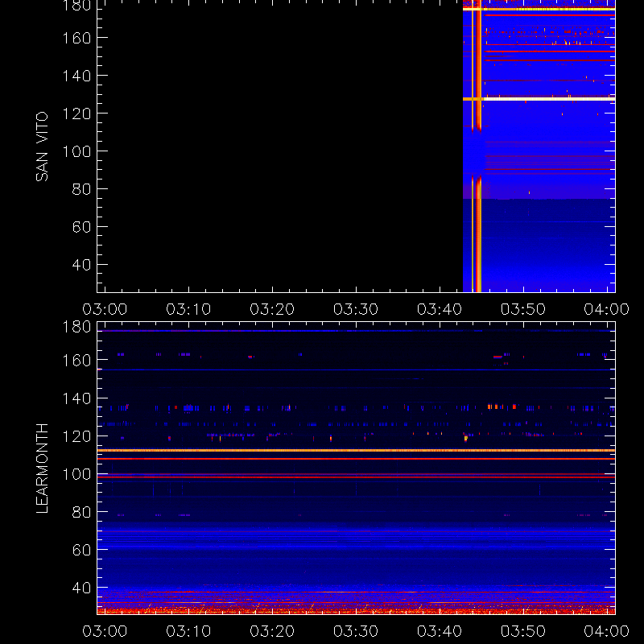Image resolution: width=644 pixels, height=644 pixels.
Task: Pick the 60 tick label on LEARMONTH axis
Action: coord(81,550)
